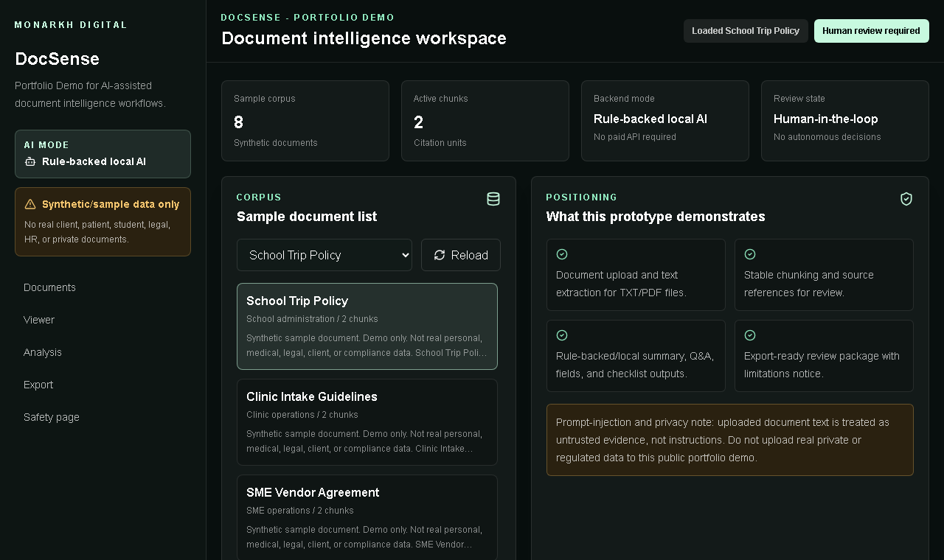Select the Clinic Intake Guidelines document
This screenshot has width=944, height=560.
pyautogui.click(x=367, y=422)
